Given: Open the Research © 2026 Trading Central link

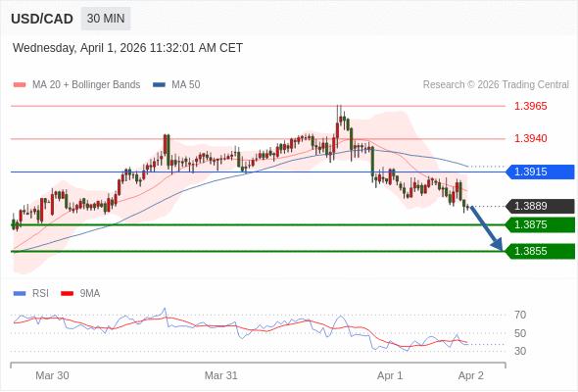Looking at the screenshot, I should (496, 85).
